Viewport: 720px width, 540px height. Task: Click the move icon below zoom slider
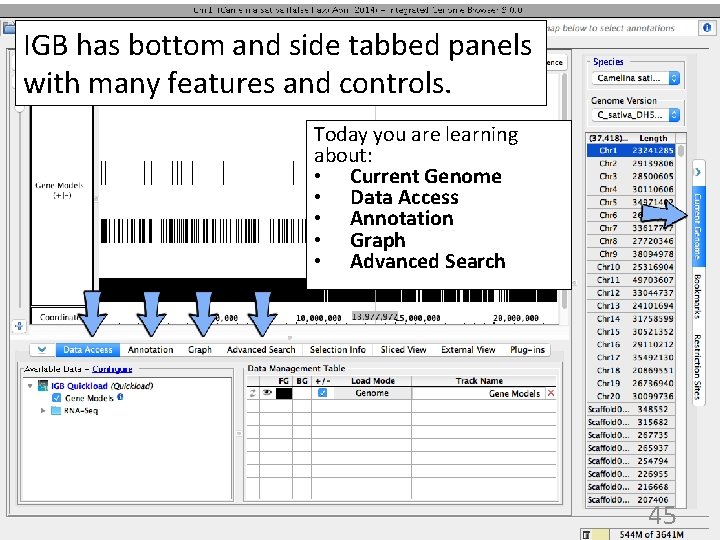pos(19,326)
